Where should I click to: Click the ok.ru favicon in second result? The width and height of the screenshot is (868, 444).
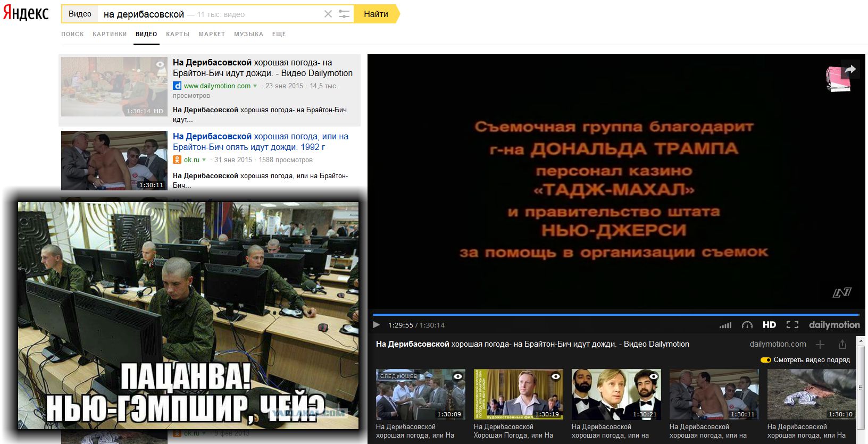[x=177, y=160]
